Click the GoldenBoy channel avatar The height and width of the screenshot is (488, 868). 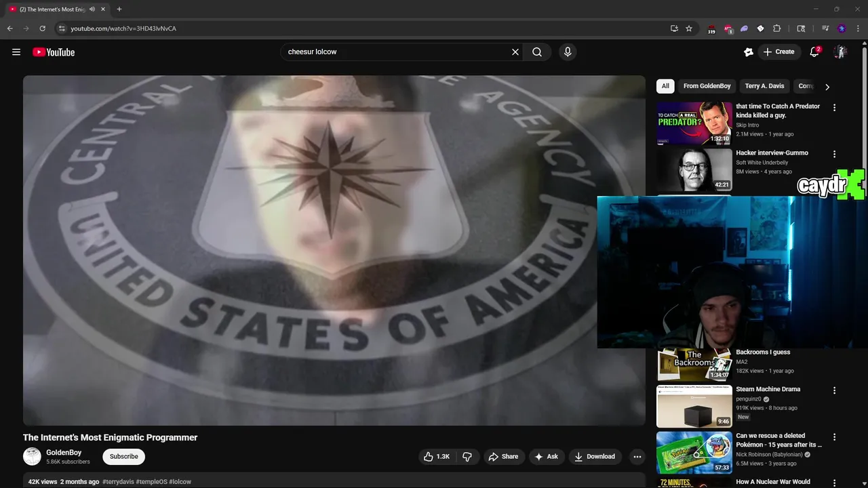click(32, 457)
